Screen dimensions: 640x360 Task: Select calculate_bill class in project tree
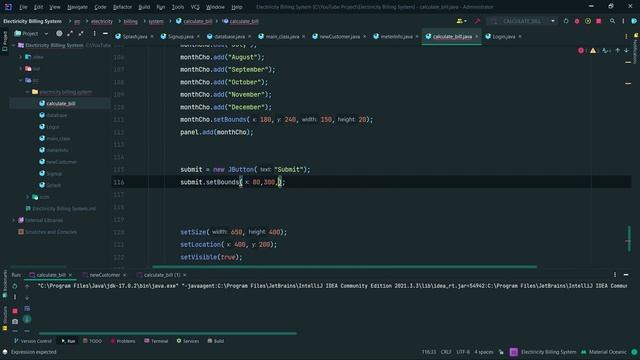[x=60, y=104]
